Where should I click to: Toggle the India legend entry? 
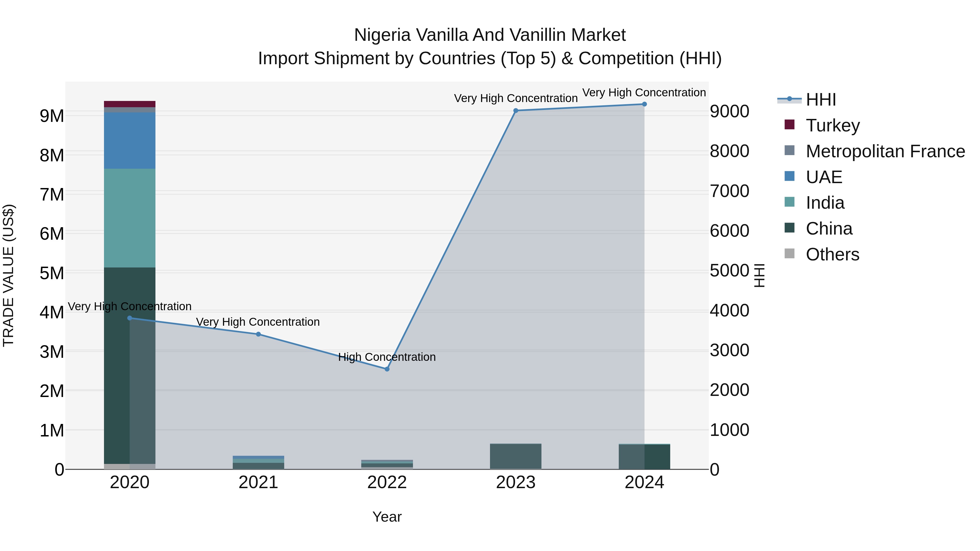tap(814, 203)
